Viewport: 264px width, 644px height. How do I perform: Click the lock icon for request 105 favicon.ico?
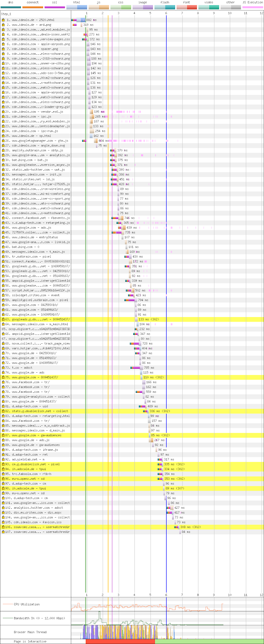click(x=3, y=522)
